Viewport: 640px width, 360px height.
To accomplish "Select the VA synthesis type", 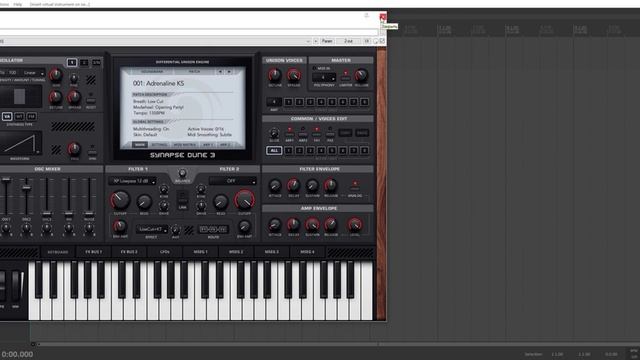I will tap(7, 117).
